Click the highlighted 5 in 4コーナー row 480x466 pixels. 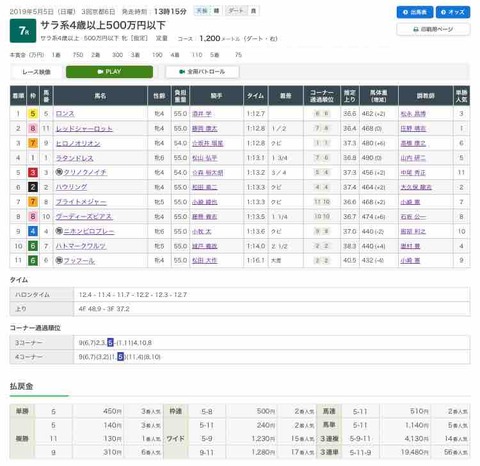click(x=121, y=357)
